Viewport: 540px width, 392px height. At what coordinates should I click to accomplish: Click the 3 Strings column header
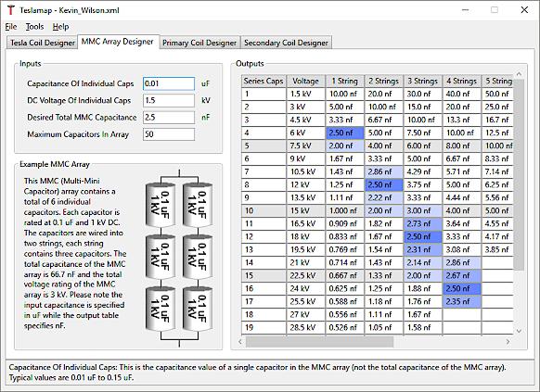(423, 82)
